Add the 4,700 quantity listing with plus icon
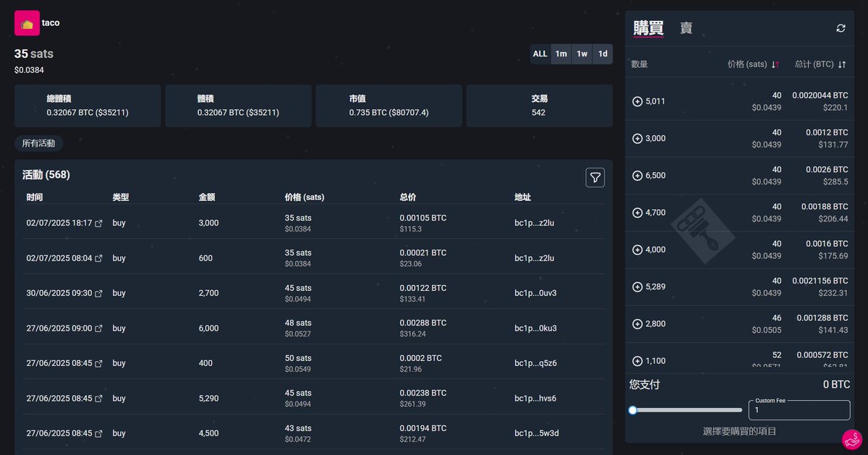The height and width of the screenshot is (455, 868). coord(637,213)
